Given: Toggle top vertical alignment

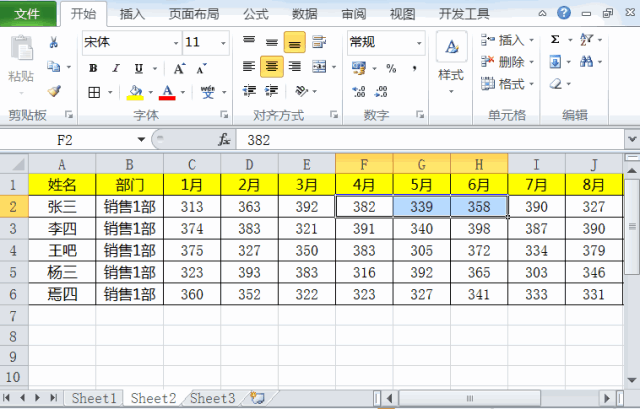Looking at the screenshot, I should (x=249, y=41).
